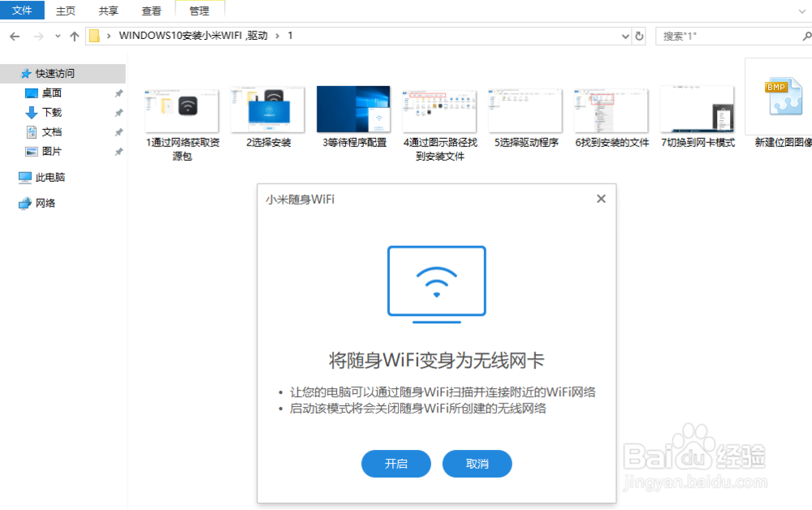Screen dimensions: 812x510
Task: Click the 搜索"1" search field
Action: [730, 37]
